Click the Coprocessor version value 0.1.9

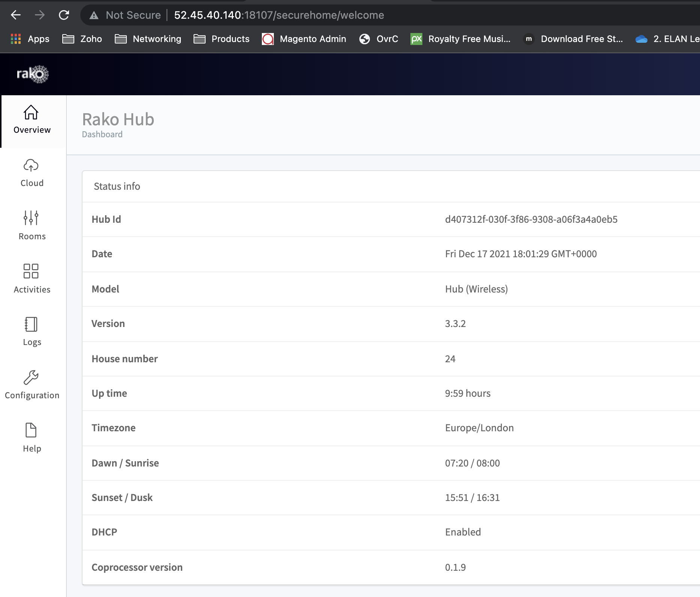(455, 567)
